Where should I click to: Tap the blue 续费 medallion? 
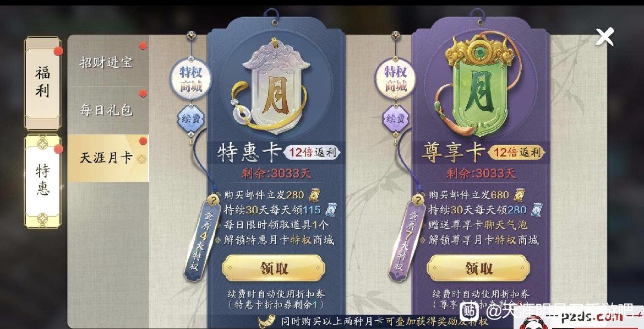pos(190,118)
